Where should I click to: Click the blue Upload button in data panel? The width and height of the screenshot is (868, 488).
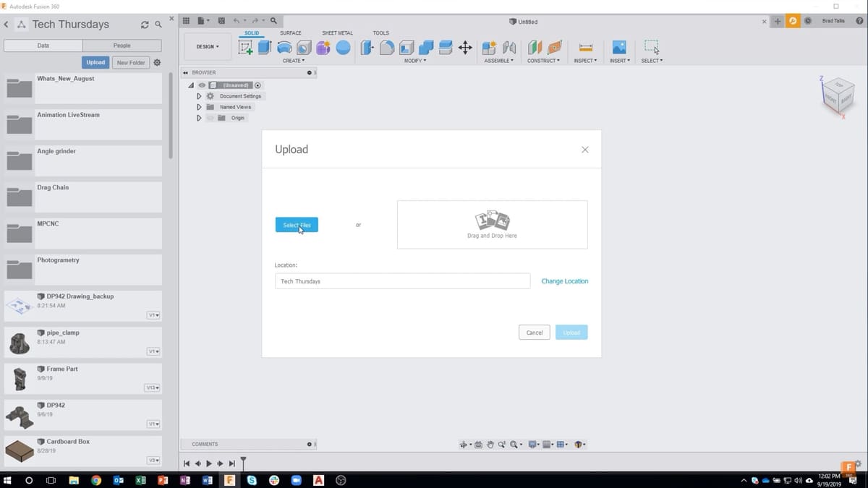(95, 63)
